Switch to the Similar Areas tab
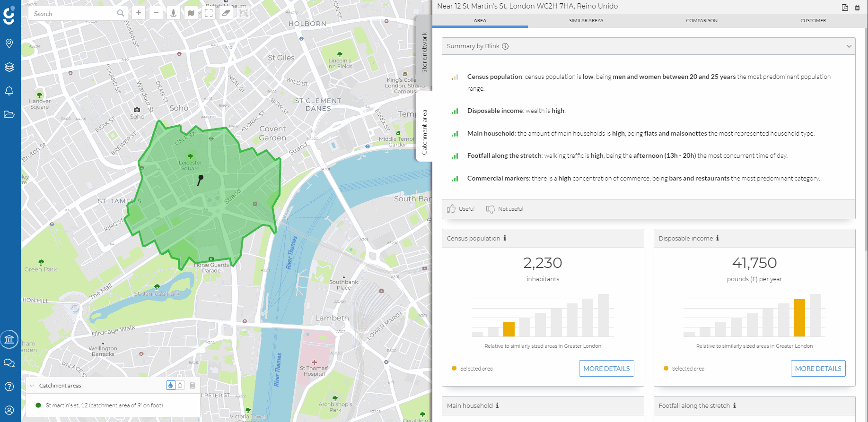Viewport: 868px width, 422px height. (x=586, y=21)
